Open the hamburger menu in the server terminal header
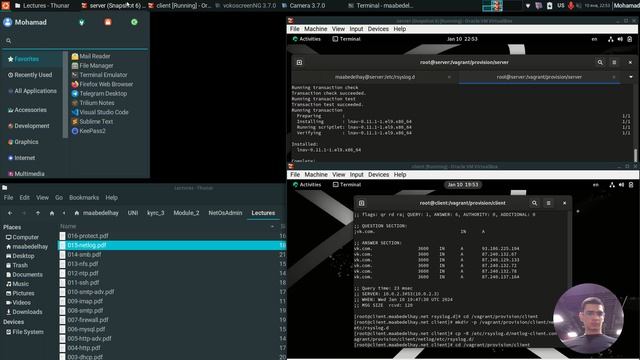This screenshot has width=640, height=360. point(614,62)
